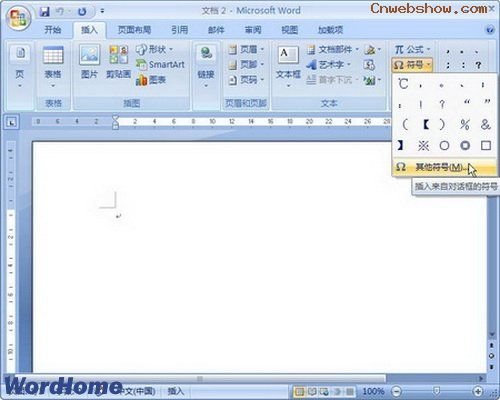500x400 pixels.
Task: Click the Office button orb
Action: click(x=18, y=17)
